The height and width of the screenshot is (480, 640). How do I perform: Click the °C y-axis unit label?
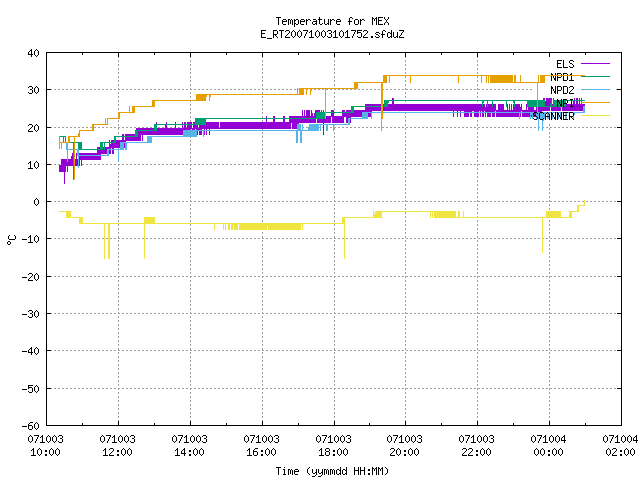(x=11, y=240)
